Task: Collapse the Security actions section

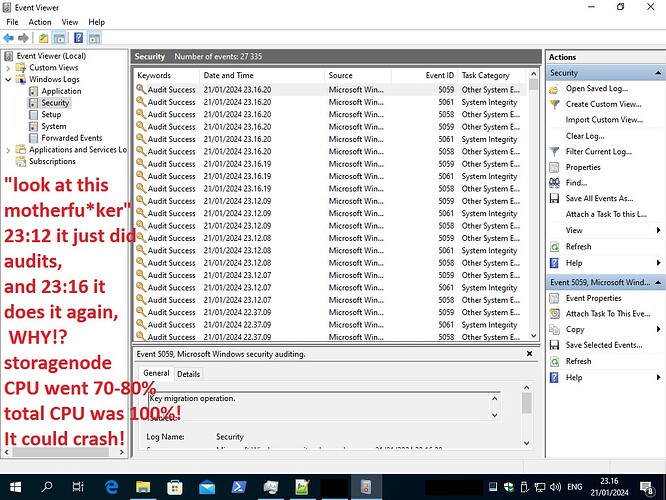Action: [658, 73]
